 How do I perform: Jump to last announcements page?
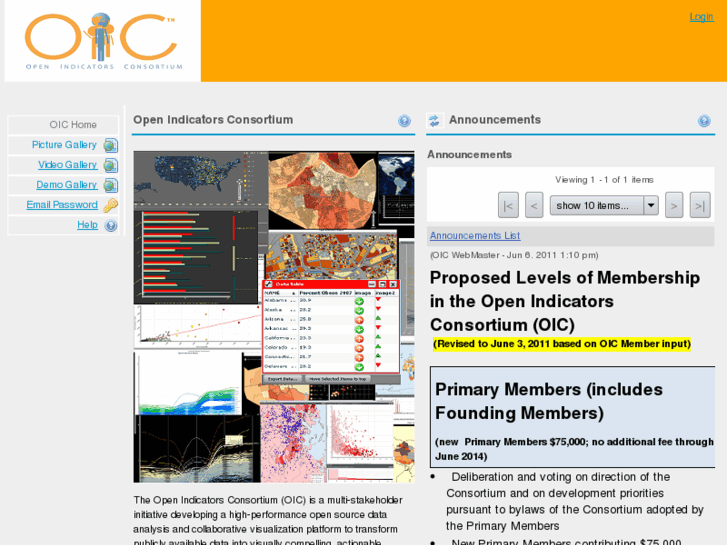(700, 205)
